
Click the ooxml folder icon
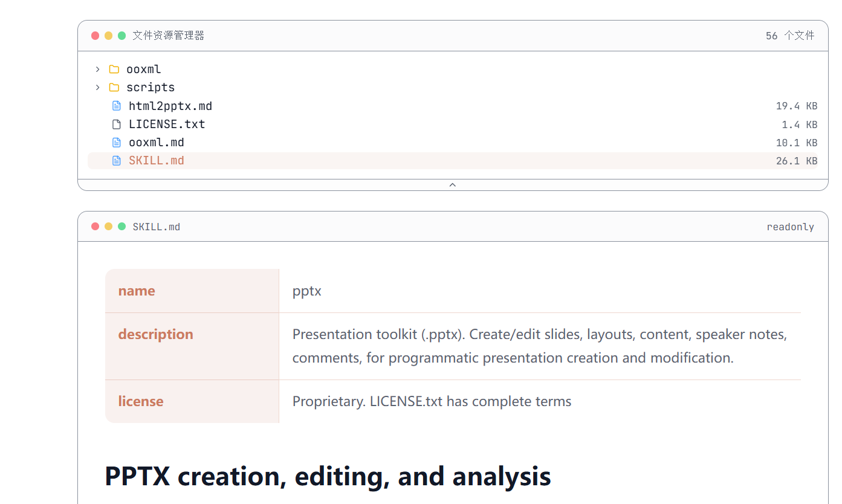[114, 69]
